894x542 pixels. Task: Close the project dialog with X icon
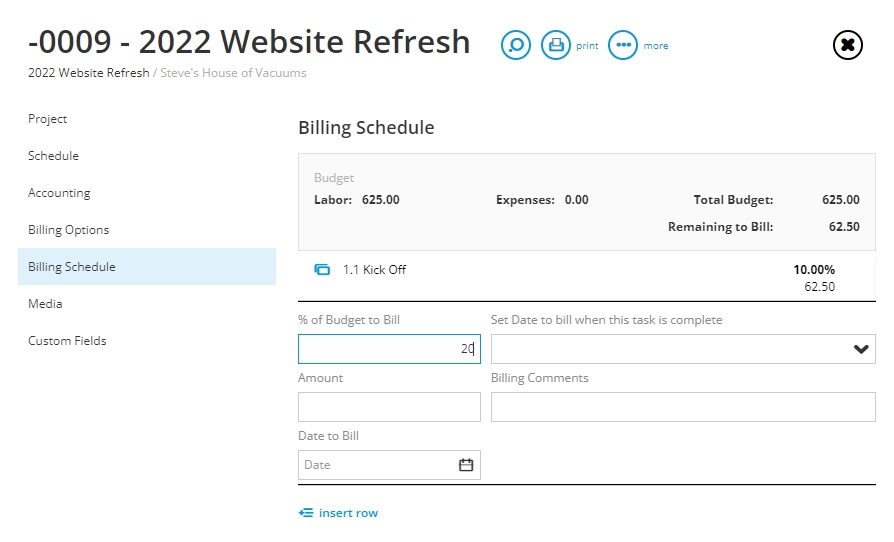(847, 45)
